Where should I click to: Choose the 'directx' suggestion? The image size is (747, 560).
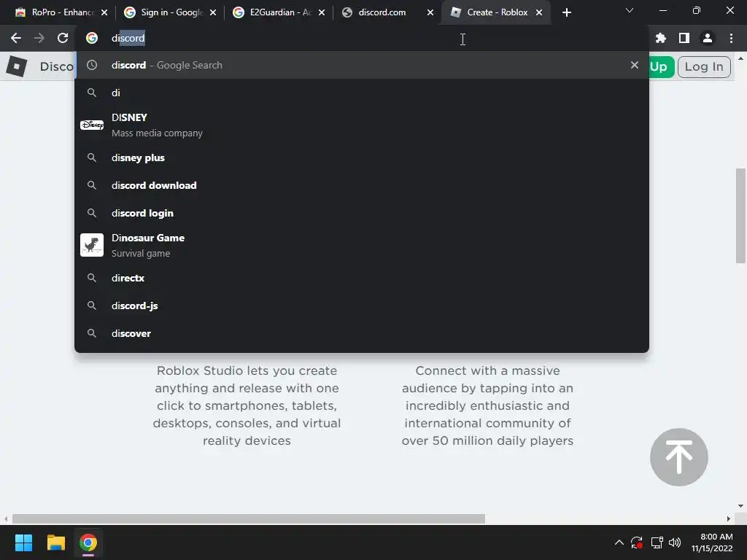click(x=362, y=278)
